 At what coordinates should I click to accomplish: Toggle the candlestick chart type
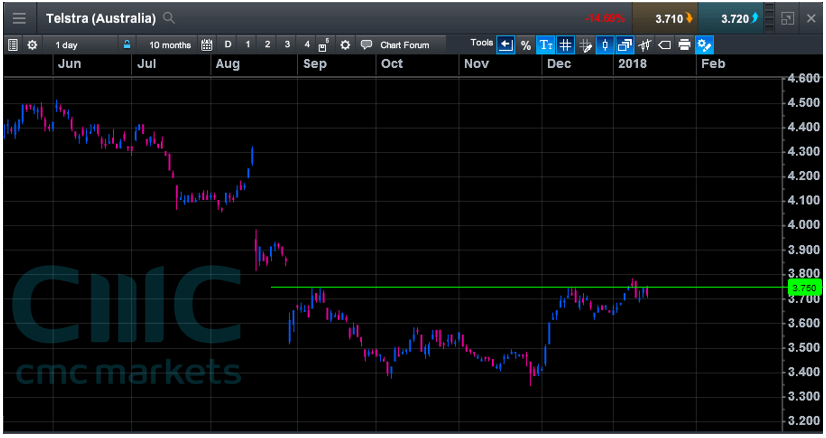[605, 45]
